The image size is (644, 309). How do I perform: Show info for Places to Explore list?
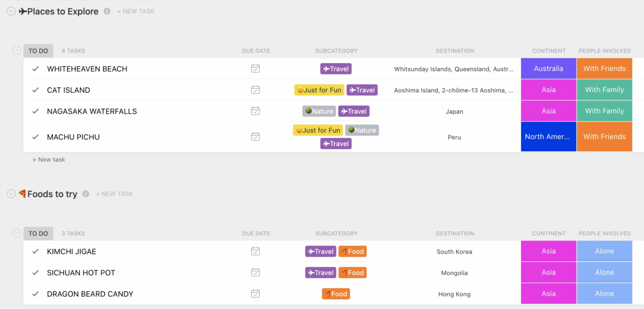point(107,11)
